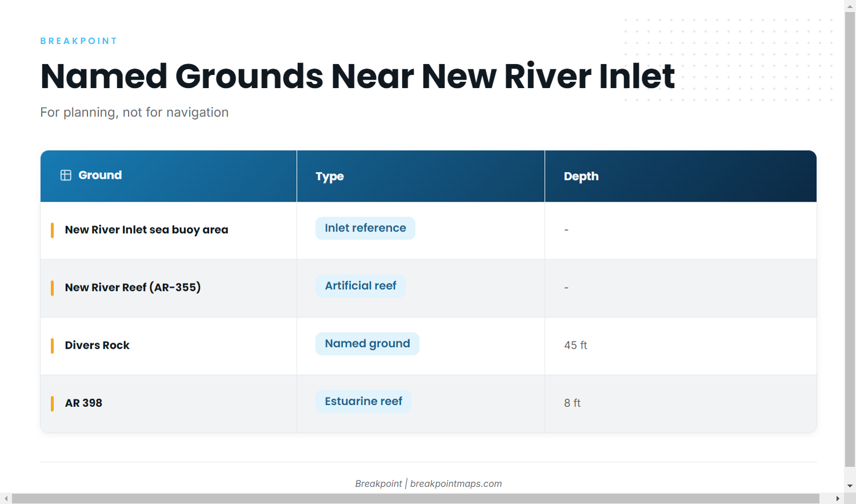Image resolution: width=856 pixels, height=504 pixels.
Task: Click the Ground column header
Action: tap(169, 176)
